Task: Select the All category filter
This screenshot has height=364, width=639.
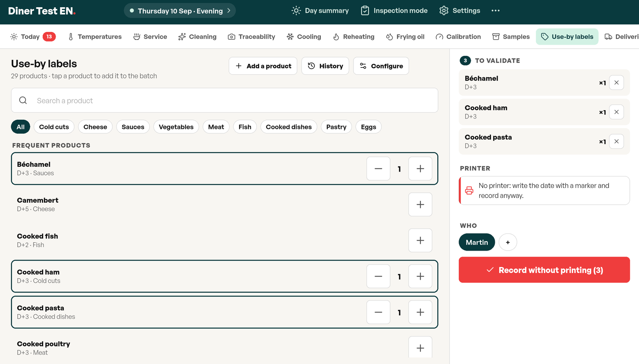Action: (x=20, y=127)
